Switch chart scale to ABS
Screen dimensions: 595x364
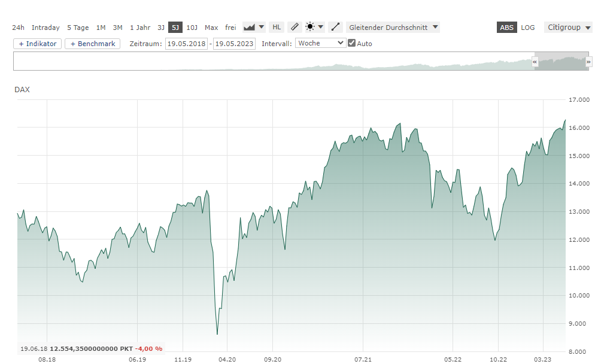(506, 28)
